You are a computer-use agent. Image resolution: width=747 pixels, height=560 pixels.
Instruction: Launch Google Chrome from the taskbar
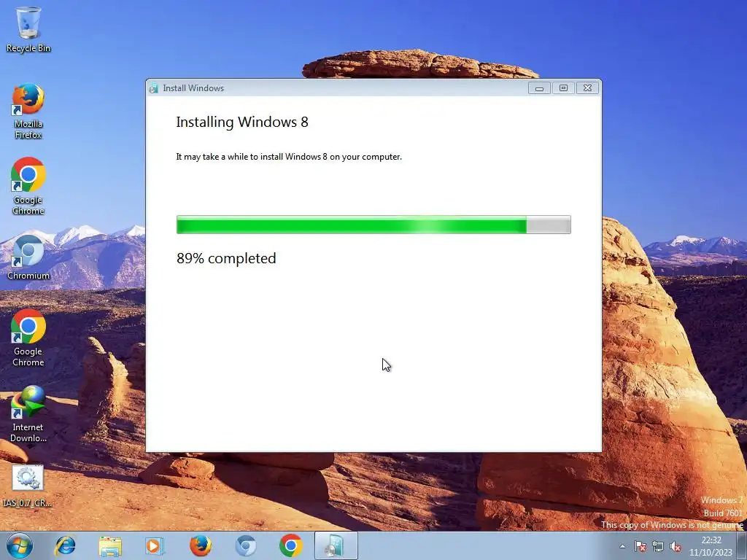[290, 545]
